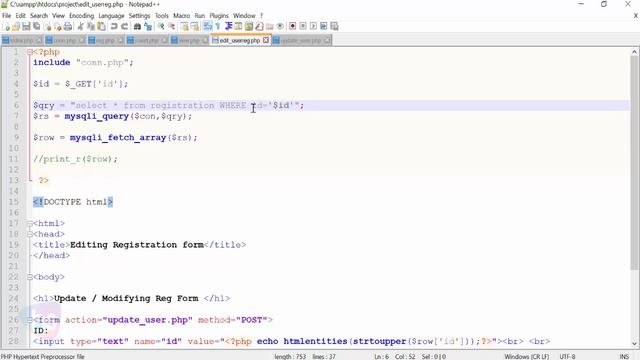Collapse the <?php block fold on line 1
The height and width of the screenshot is (360, 640).
30,52
